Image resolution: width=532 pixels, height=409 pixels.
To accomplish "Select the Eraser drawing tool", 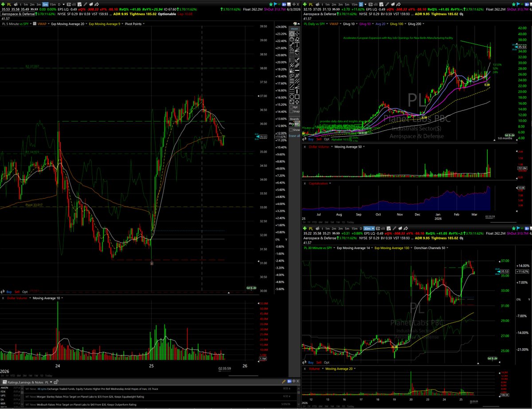I will point(297,39).
